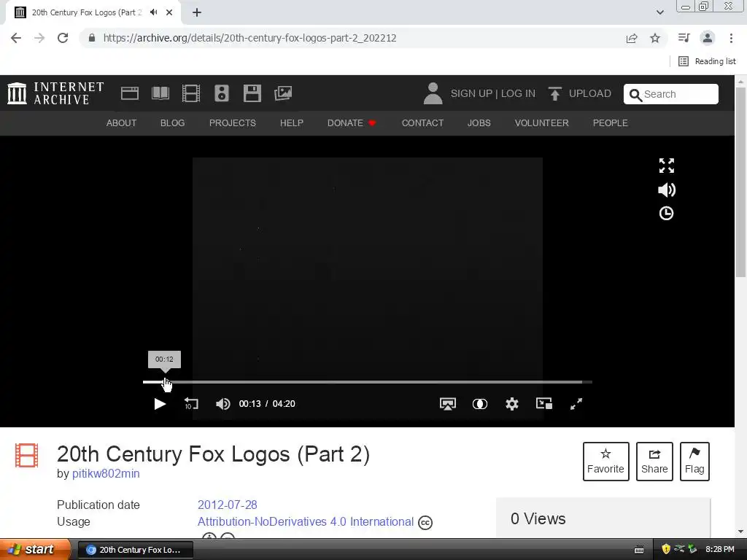747x560 pixels.
Task: Toggle the player's two-overlapping-circles icon
Action: (480, 404)
